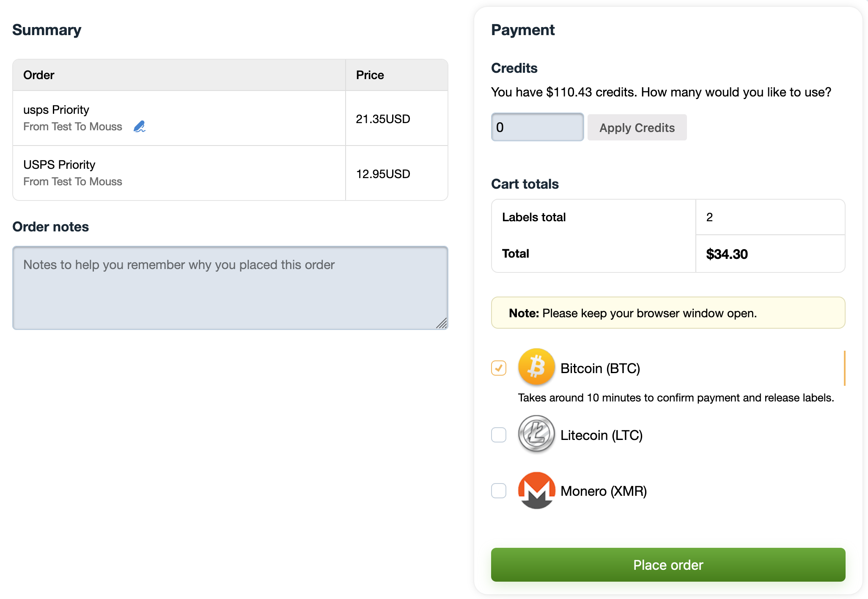Viewport: 868px width, 599px height.
Task: Click the Bitcoin (BTC) label text
Action: tap(600, 368)
